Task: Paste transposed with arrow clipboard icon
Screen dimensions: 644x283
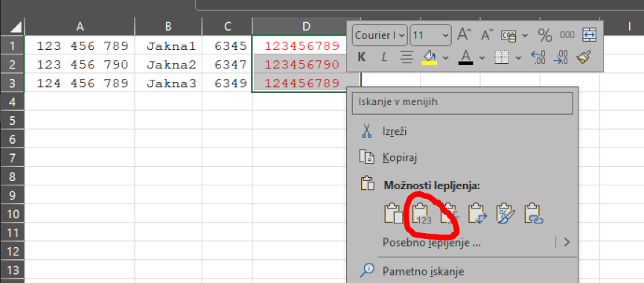Action: pos(478,214)
